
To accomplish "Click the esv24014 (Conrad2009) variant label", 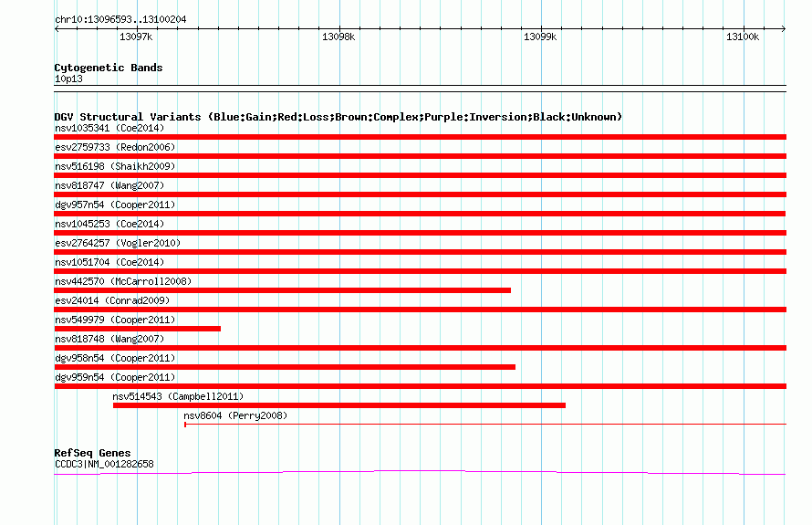I will click(x=112, y=300).
